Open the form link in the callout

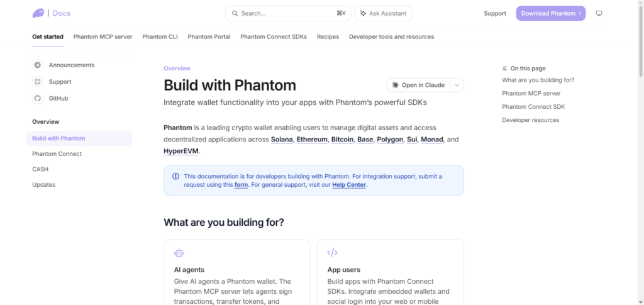[241, 185]
